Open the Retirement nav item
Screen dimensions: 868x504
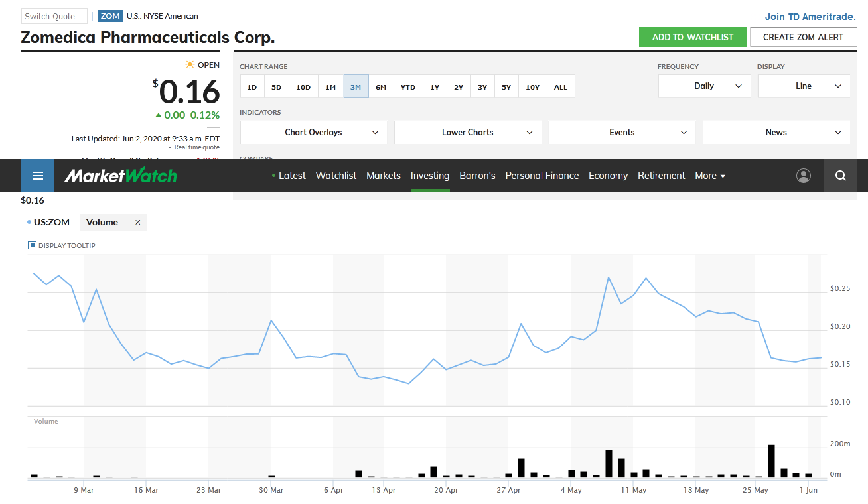click(662, 176)
